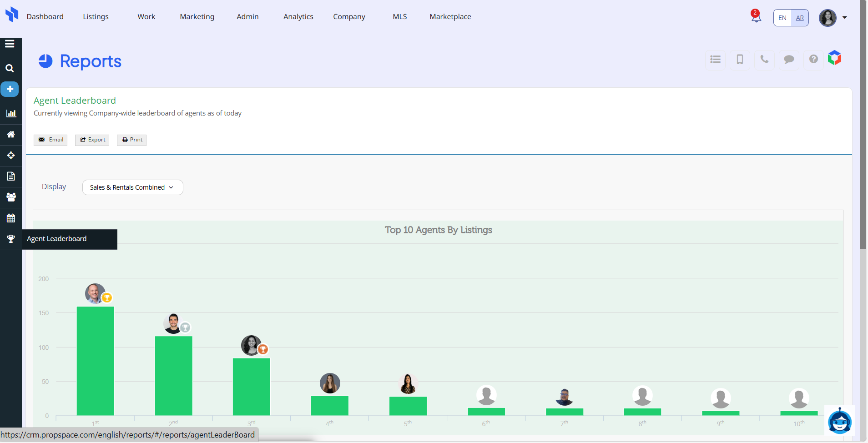The height and width of the screenshot is (443, 868).
Task: Click the phone call icon in header toolbar
Action: click(764, 60)
